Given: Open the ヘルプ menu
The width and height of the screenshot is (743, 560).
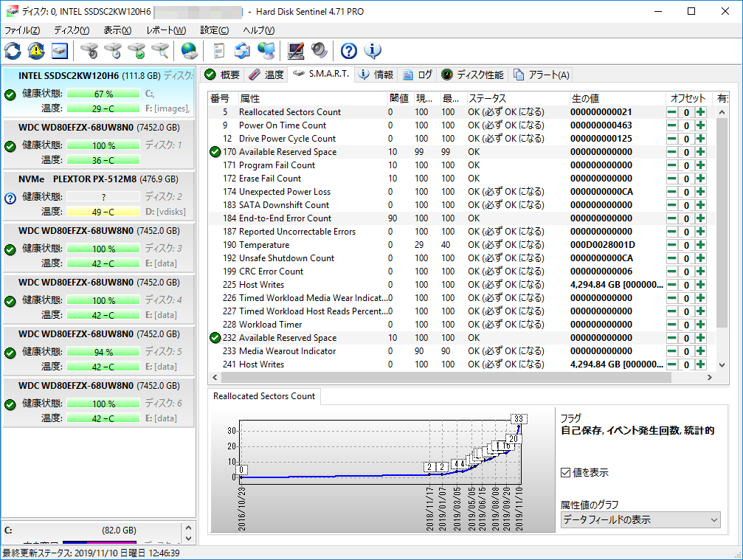Looking at the screenshot, I should pyautogui.click(x=258, y=30).
